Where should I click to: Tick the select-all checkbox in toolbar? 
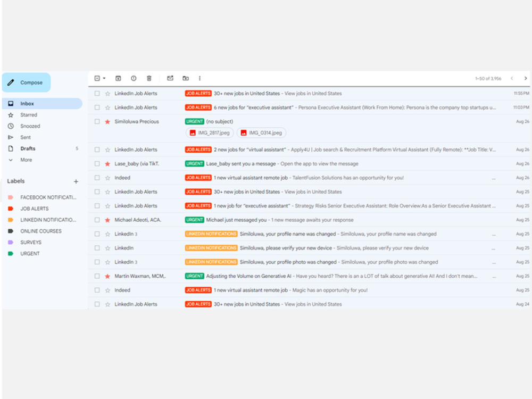click(x=97, y=78)
